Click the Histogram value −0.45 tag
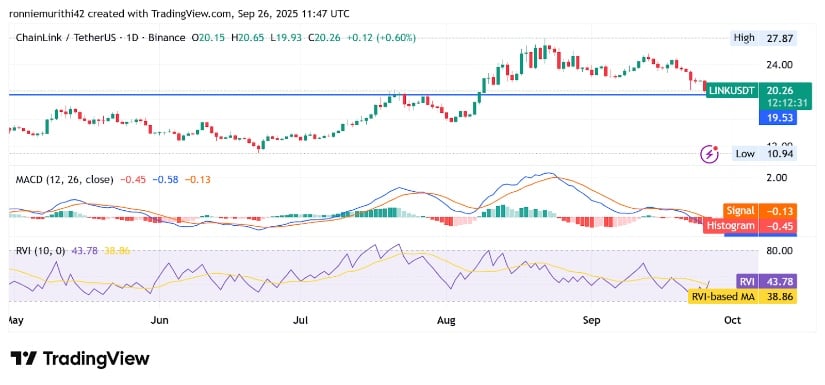This screenshot has width=825, height=385. coord(778,226)
